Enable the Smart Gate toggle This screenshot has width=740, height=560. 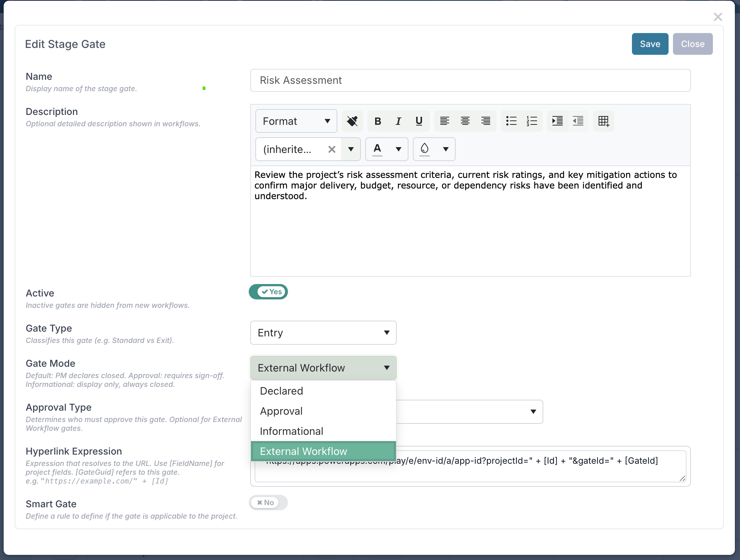(x=268, y=503)
